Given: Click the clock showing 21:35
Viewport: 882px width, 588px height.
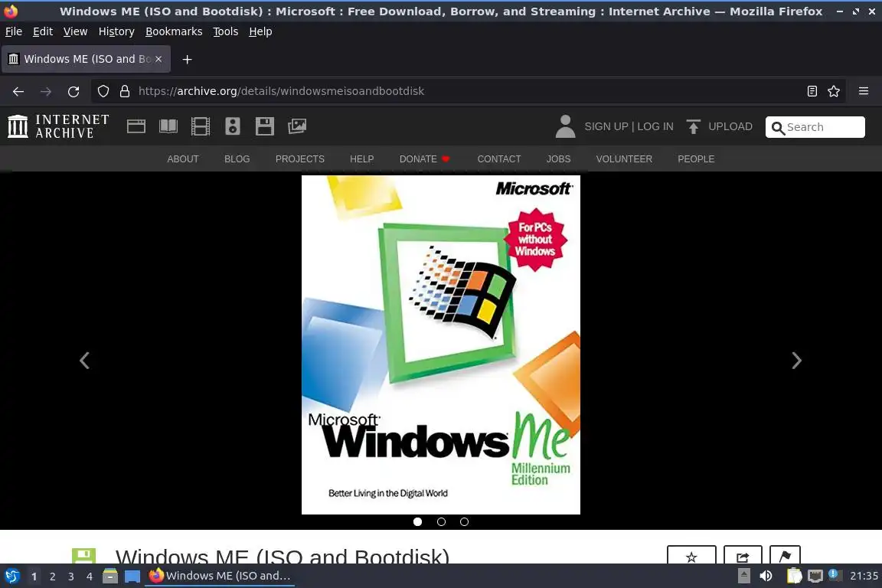Looking at the screenshot, I should pyautogui.click(x=864, y=577).
